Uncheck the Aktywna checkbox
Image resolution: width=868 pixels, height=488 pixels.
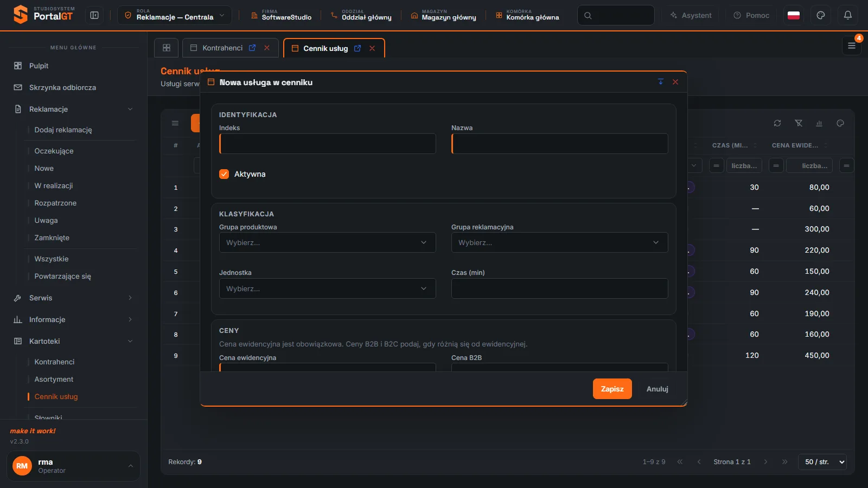click(x=224, y=174)
